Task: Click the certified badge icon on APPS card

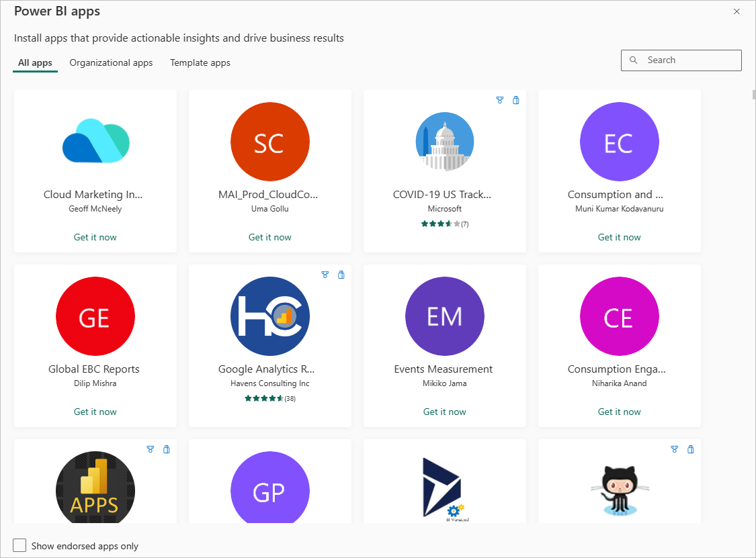Action: coord(151,449)
